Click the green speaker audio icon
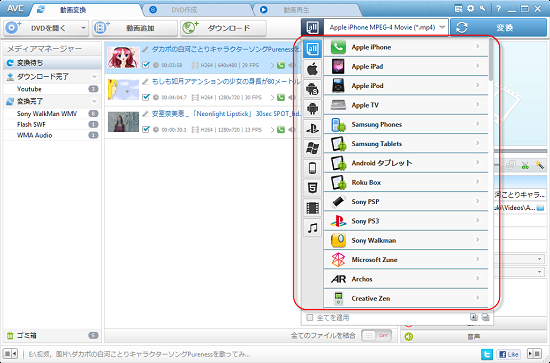Screen dimensions: 550x363 pyautogui.click(x=408, y=337)
